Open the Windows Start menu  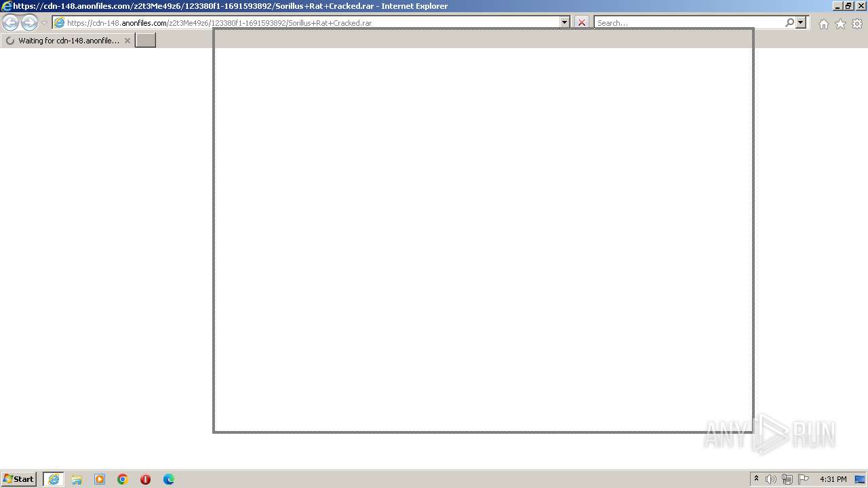(18, 479)
